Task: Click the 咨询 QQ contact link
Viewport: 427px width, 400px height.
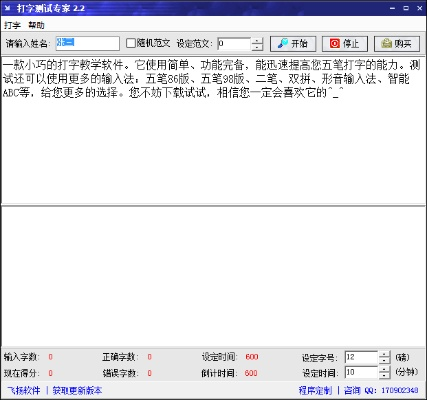Action: 381,390
